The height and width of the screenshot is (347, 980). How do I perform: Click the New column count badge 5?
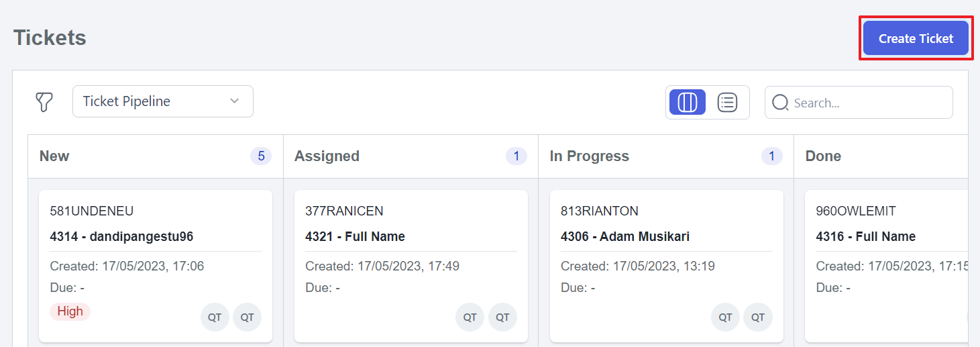pyautogui.click(x=261, y=156)
